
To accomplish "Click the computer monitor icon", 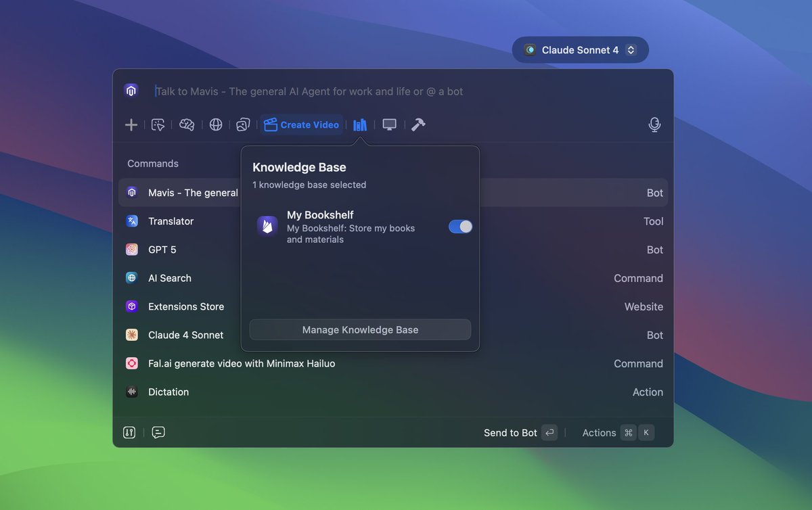I will [x=389, y=124].
